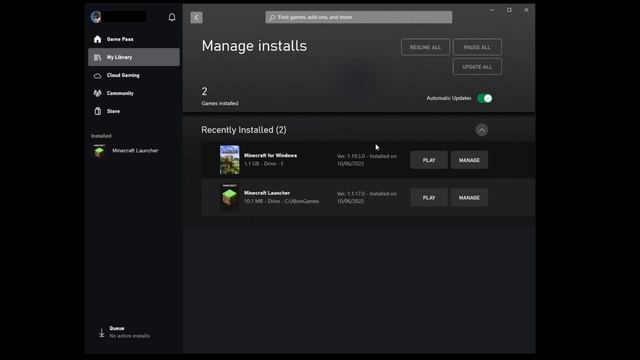Click the Queue 'No active installs' text
The width and height of the screenshot is (640, 360).
click(129, 336)
